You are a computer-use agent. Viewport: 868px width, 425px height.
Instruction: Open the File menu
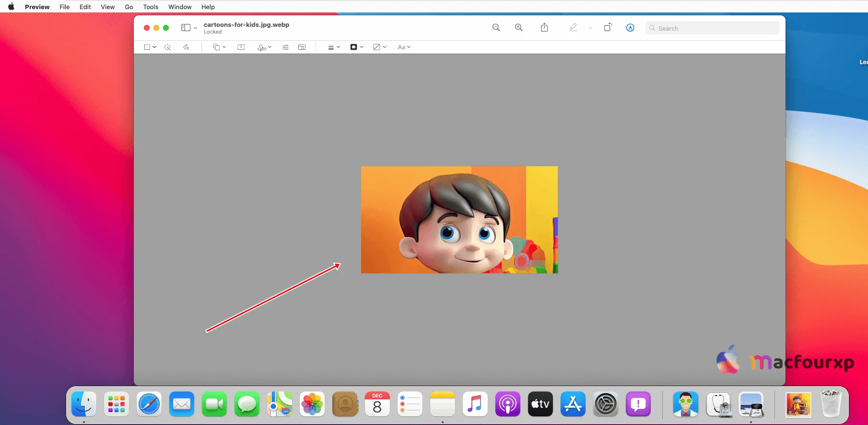pyautogui.click(x=65, y=7)
